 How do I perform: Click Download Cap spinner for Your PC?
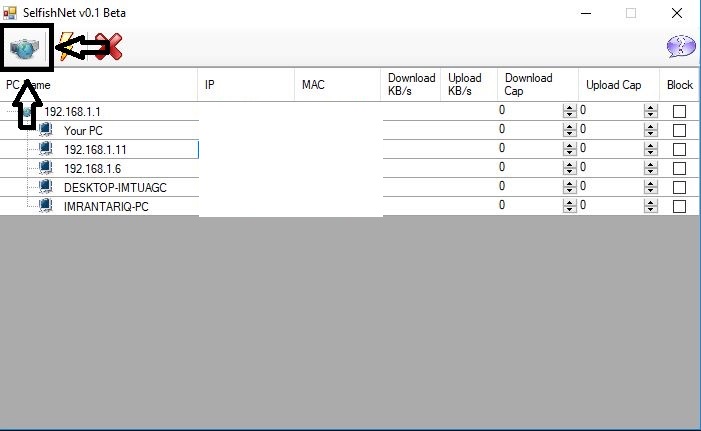click(569, 130)
